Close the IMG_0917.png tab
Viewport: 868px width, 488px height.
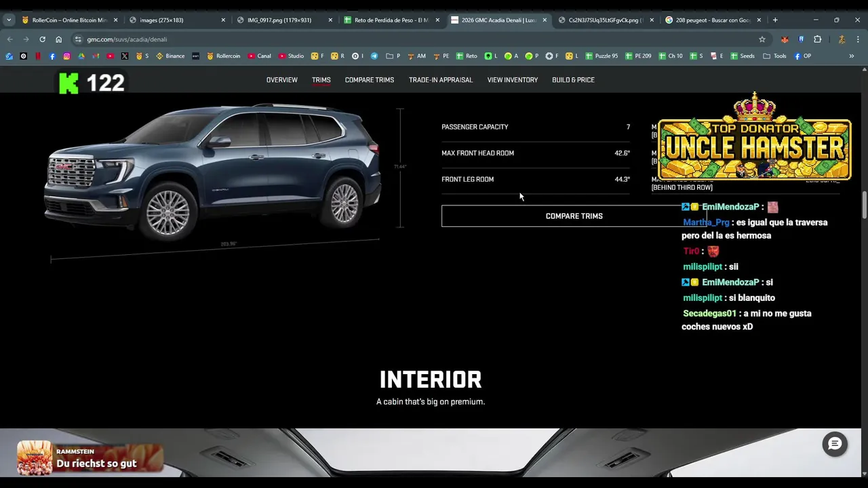pos(330,20)
